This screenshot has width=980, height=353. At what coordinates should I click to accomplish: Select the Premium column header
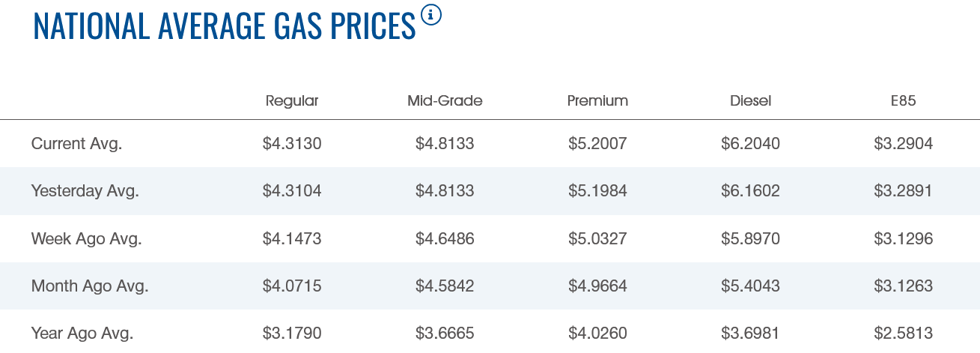[x=597, y=100]
